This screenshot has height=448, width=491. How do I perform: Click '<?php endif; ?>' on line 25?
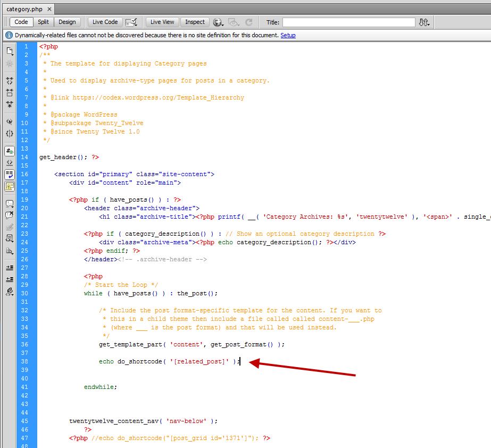point(112,251)
